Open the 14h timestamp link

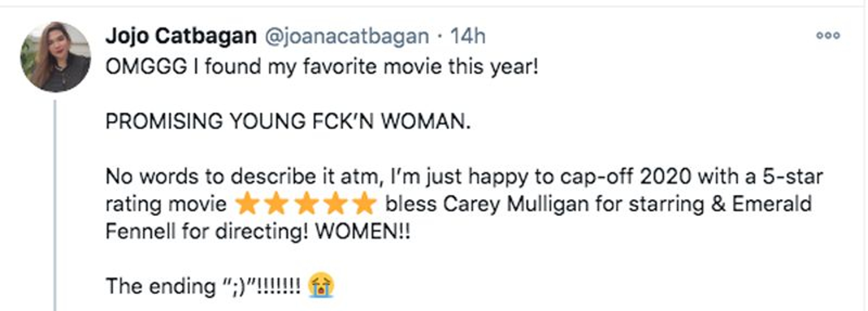[468, 36]
